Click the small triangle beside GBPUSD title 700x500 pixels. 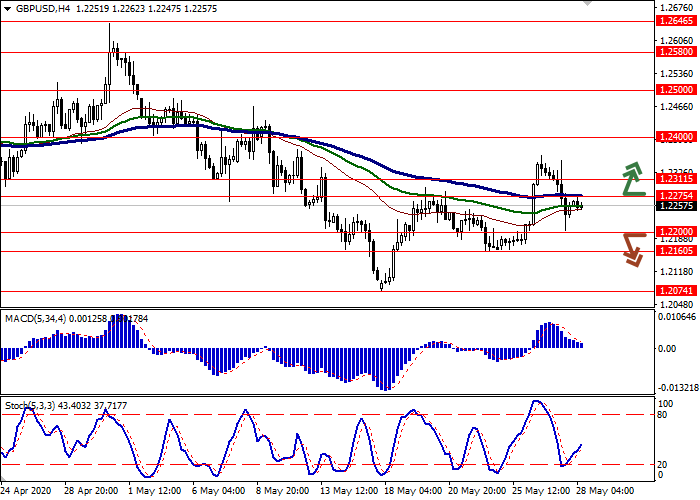tap(6, 8)
